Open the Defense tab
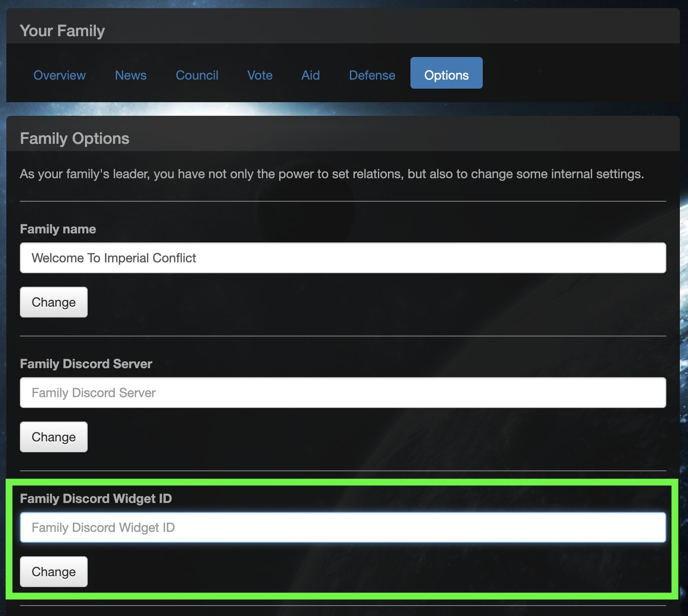 coord(372,75)
